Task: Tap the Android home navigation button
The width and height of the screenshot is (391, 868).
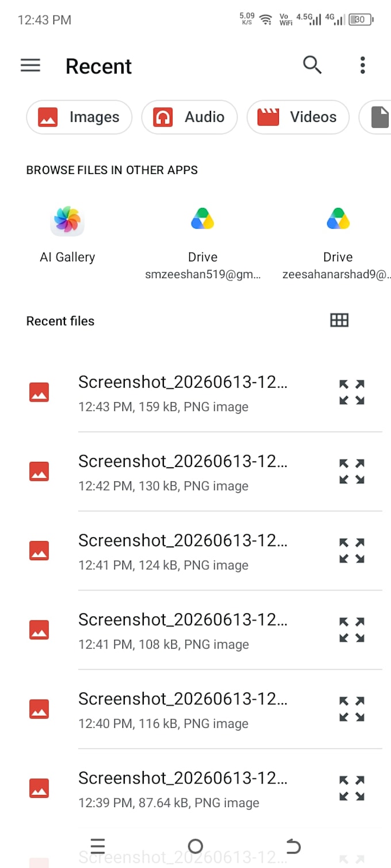Action: point(195,846)
